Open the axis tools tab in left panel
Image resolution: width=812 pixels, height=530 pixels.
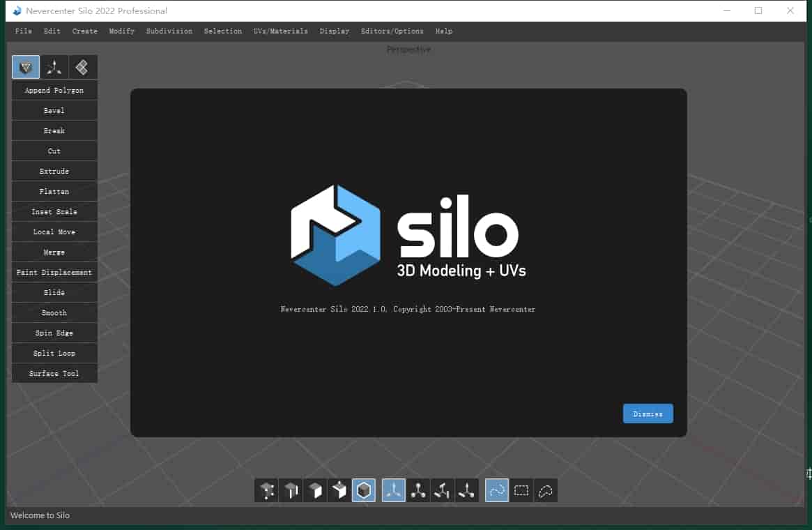click(54, 67)
